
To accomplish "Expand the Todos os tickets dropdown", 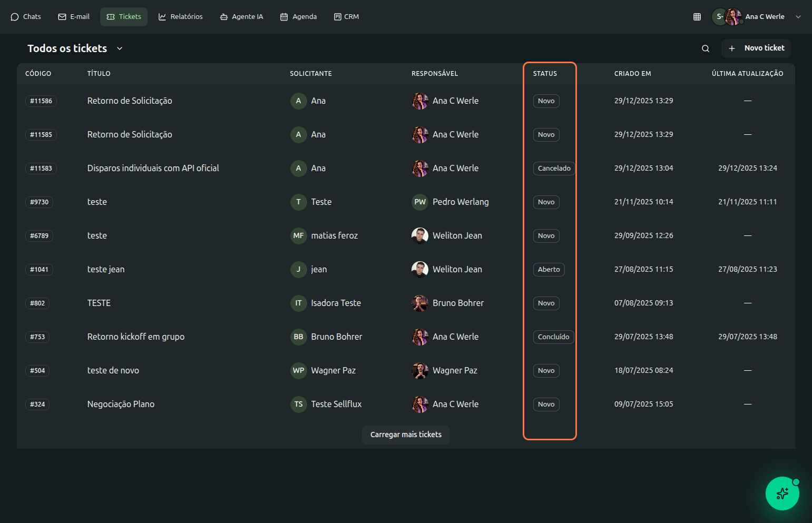I will click(x=120, y=48).
